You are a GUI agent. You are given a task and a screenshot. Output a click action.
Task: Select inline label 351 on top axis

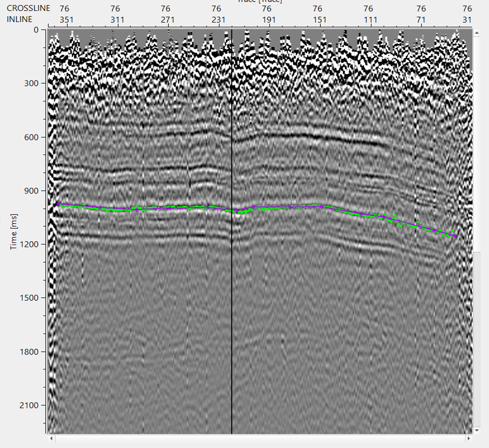click(67, 19)
